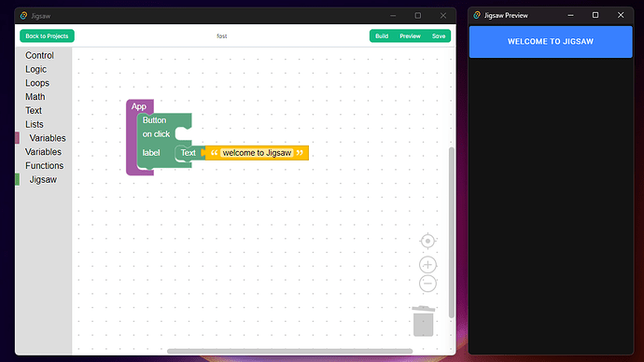Click the empty on click slot
The image size is (644, 362).
(x=183, y=133)
